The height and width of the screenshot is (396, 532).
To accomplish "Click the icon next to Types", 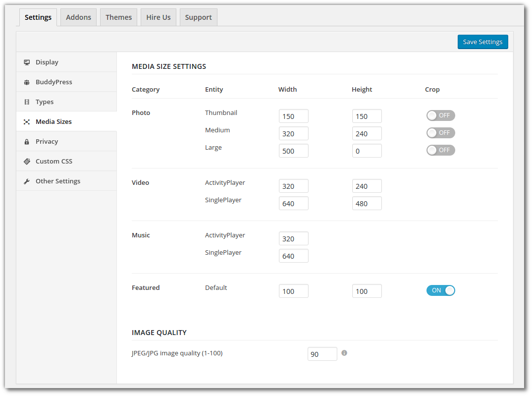I will pyautogui.click(x=27, y=102).
